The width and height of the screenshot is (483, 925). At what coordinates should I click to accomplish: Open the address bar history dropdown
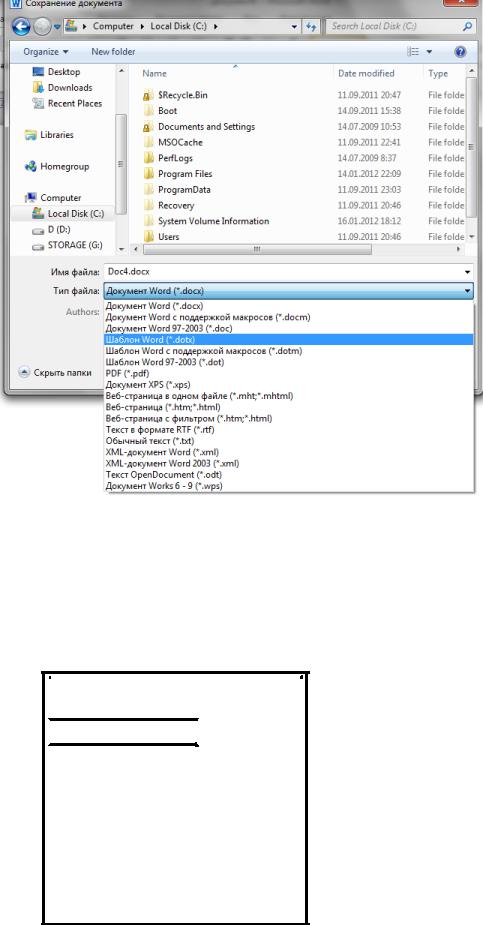pos(294,27)
